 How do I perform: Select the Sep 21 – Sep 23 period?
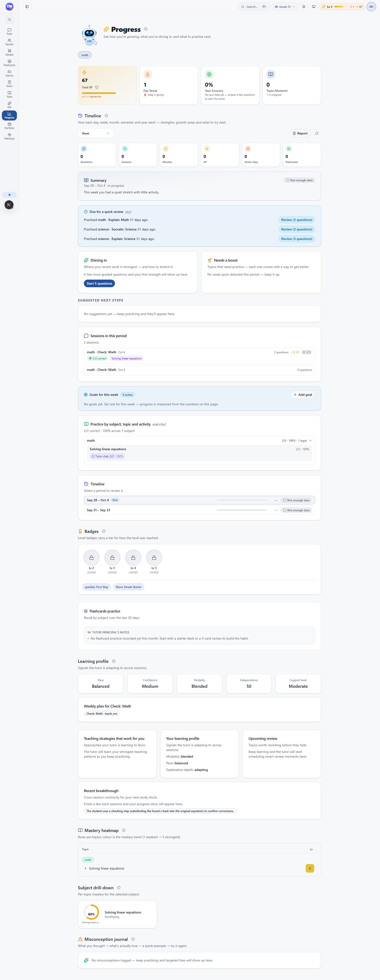(x=199, y=510)
